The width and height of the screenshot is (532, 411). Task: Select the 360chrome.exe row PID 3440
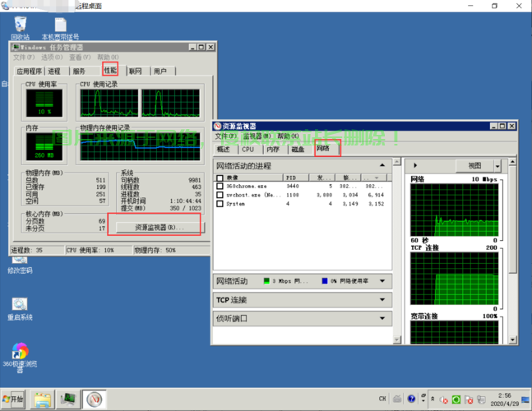click(x=303, y=186)
